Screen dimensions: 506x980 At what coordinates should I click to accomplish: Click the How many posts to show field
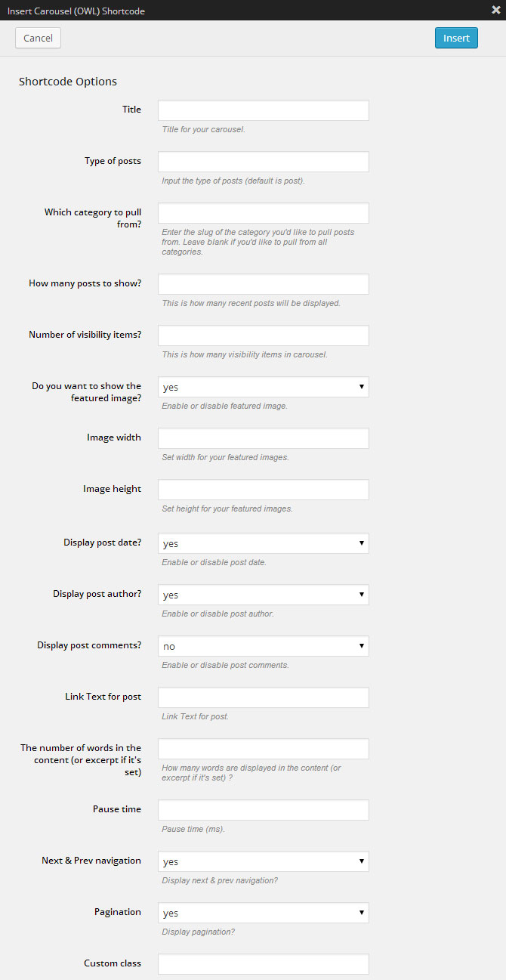point(264,284)
